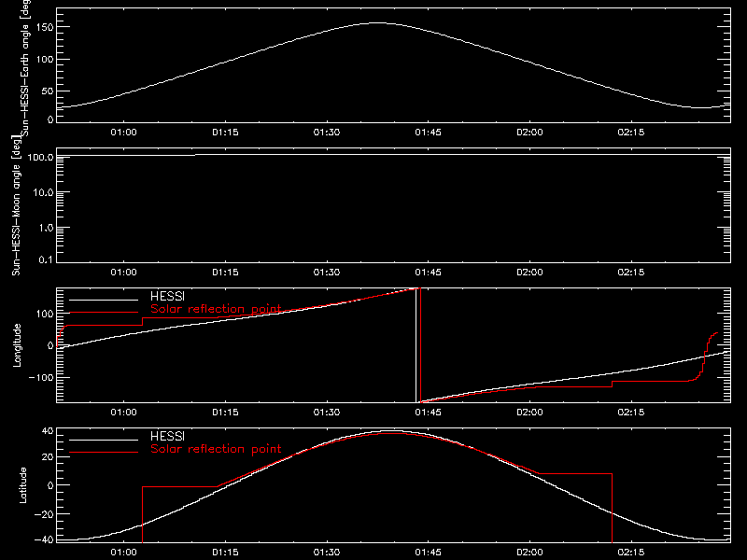Click 01:15 time label under Longitude plot
The width and height of the screenshot is (747, 560).
(x=225, y=413)
